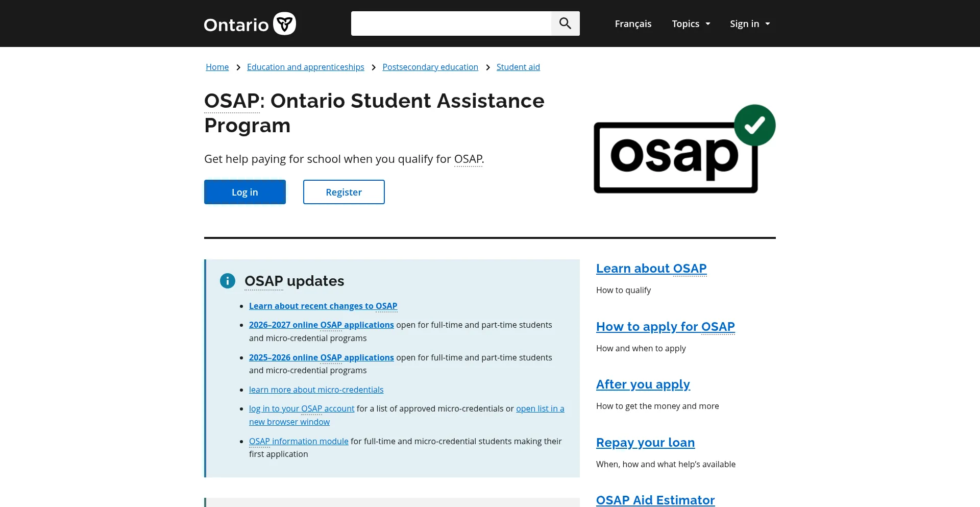The image size is (980, 507).
Task: Click open list in a new browser window
Action: click(540, 408)
